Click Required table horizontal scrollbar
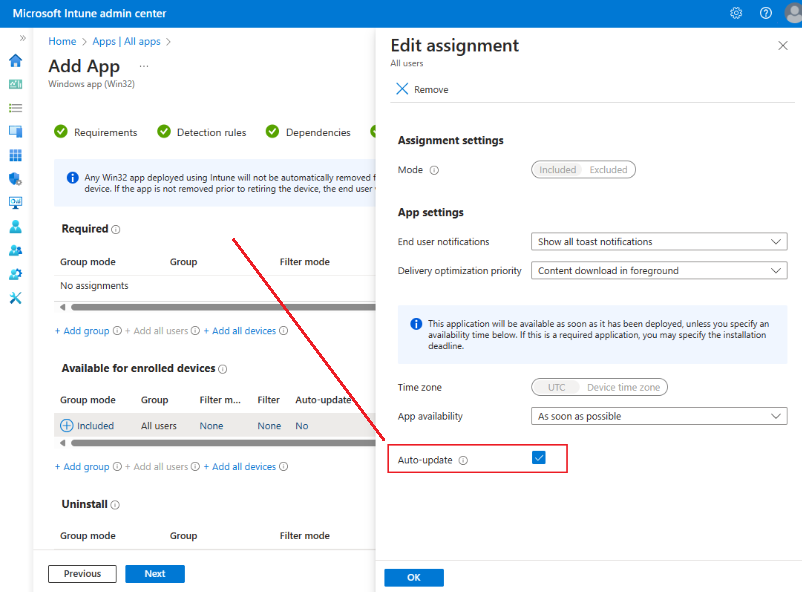Screen dimensions: 802x592 (x=223, y=307)
